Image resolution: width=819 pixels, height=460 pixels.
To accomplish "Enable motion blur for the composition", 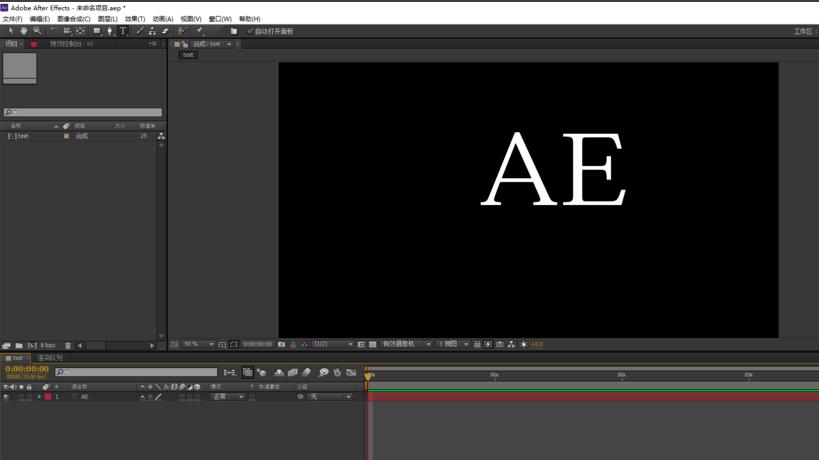I will [307, 373].
